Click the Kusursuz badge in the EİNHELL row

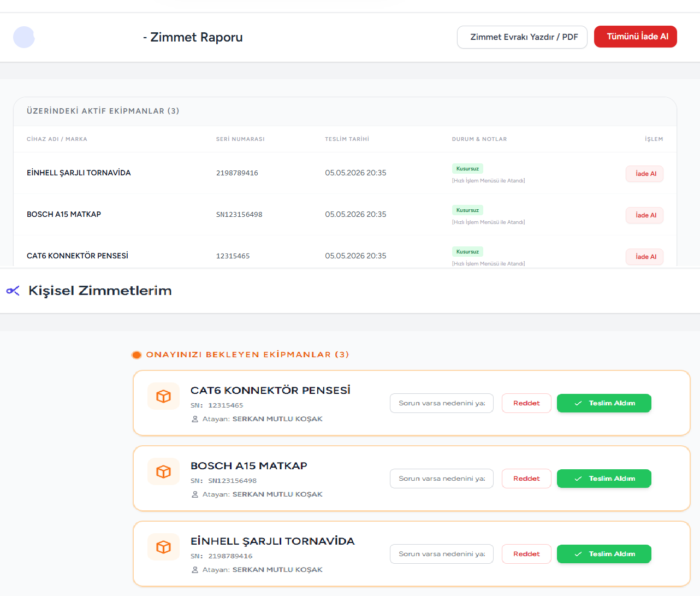467,169
